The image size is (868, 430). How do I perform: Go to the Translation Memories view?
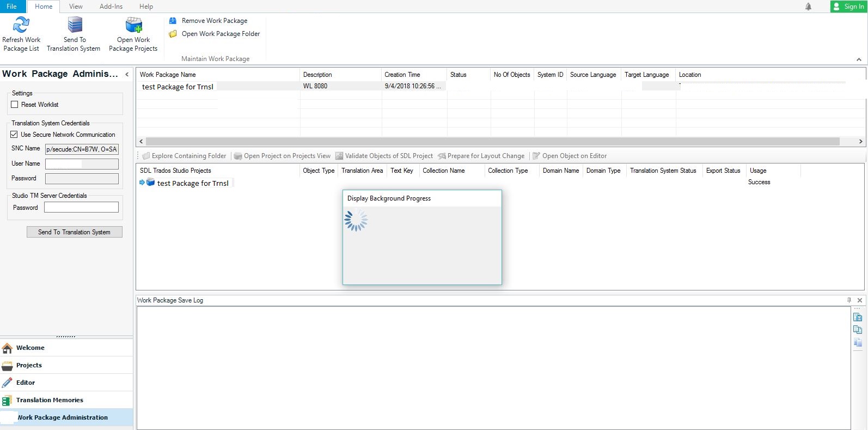(50, 400)
